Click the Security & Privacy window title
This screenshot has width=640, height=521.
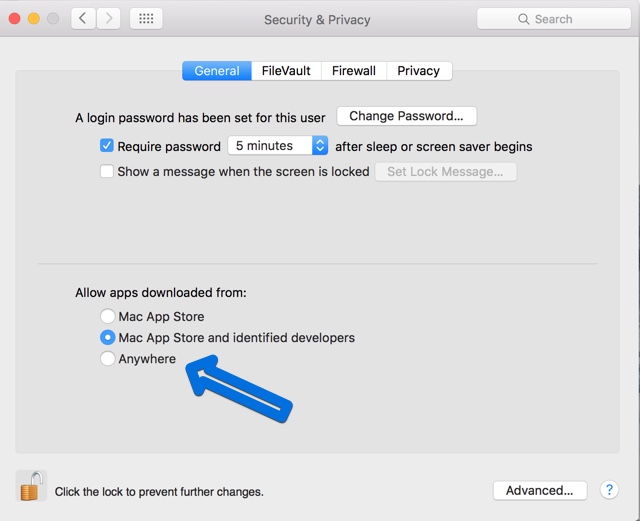(318, 20)
